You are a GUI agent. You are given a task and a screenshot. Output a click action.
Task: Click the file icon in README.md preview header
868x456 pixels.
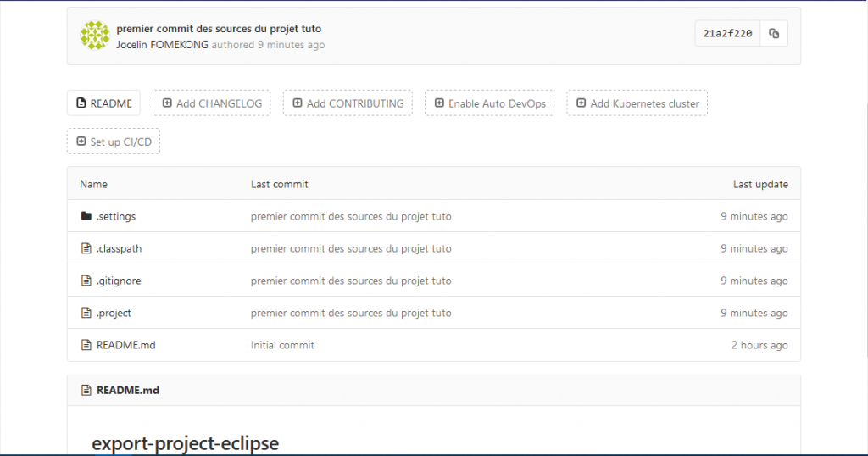click(x=86, y=390)
